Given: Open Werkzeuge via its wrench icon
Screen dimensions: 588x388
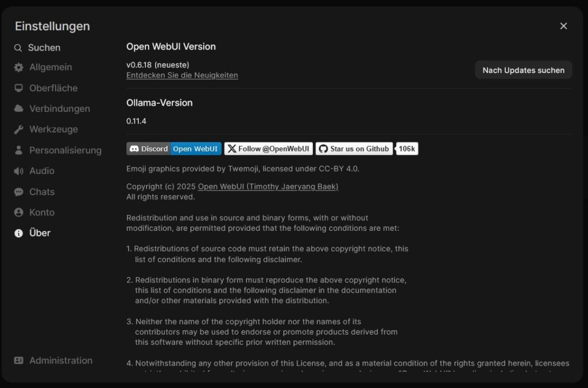Looking at the screenshot, I should pyautogui.click(x=19, y=129).
